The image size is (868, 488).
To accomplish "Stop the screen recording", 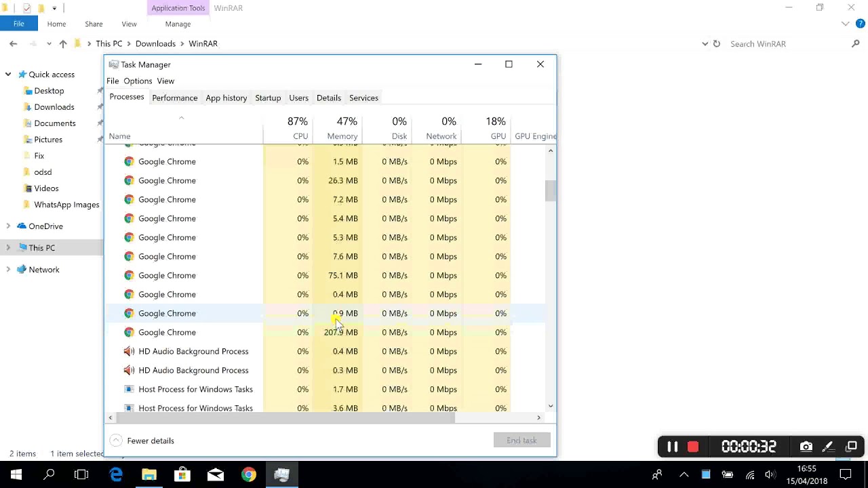I will [x=692, y=447].
